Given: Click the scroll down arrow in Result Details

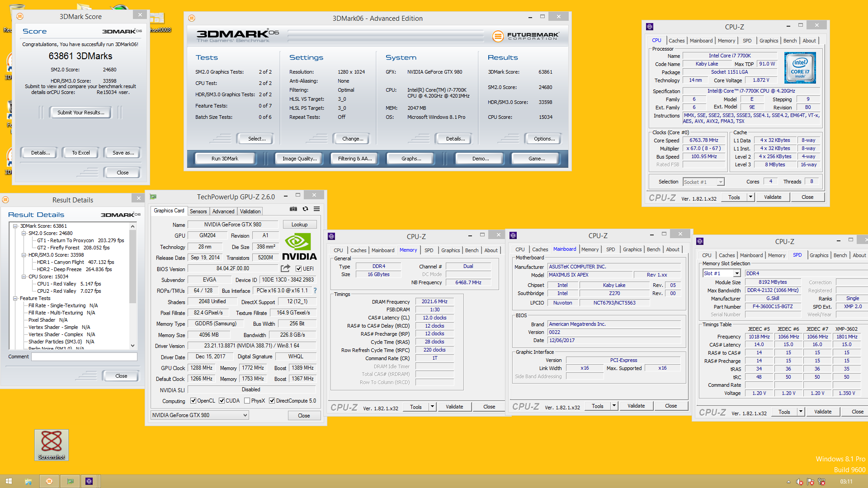Looking at the screenshot, I should pyautogui.click(x=132, y=346).
